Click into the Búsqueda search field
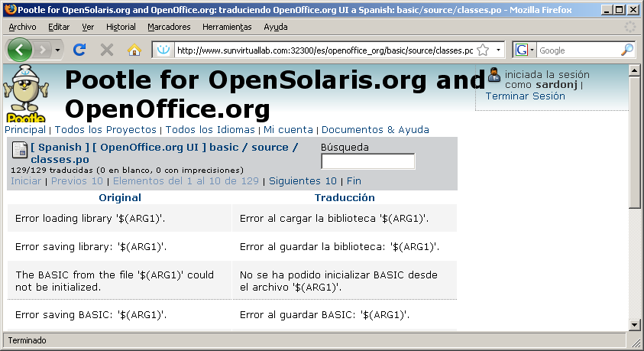The width and height of the screenshot is (644, 351). pos(368,161)
